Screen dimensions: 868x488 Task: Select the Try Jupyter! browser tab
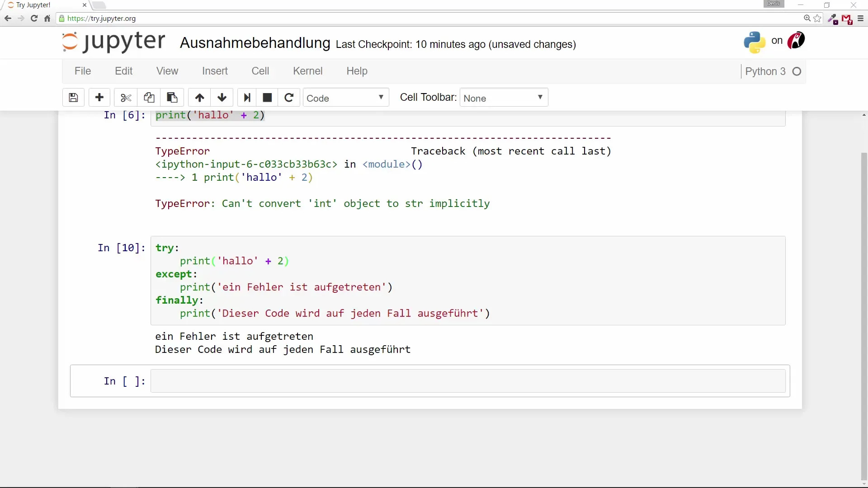[44, 5]
